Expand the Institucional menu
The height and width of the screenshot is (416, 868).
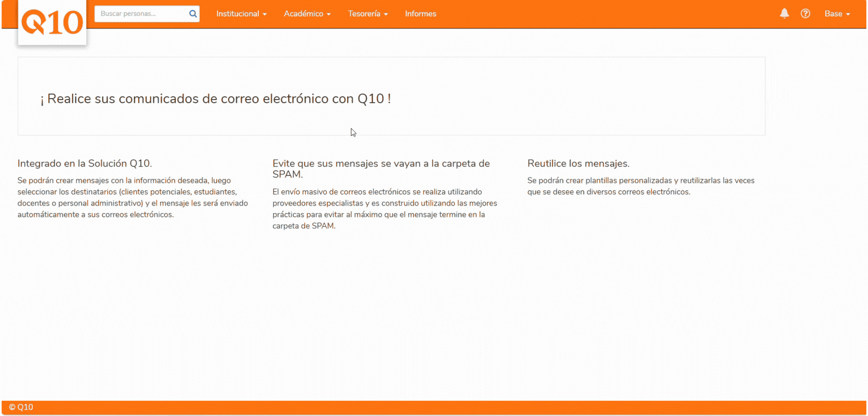pyautogui.click(x=242, y=14)
